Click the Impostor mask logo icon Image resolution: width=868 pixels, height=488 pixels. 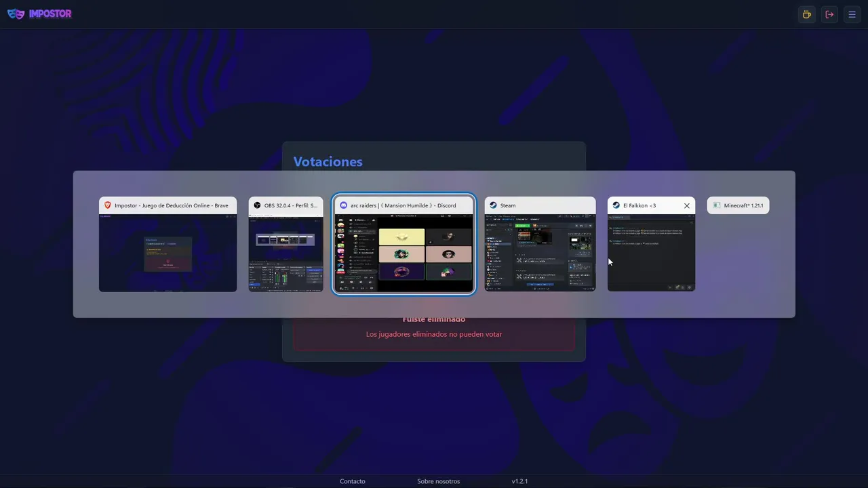[x=16, y=14]
